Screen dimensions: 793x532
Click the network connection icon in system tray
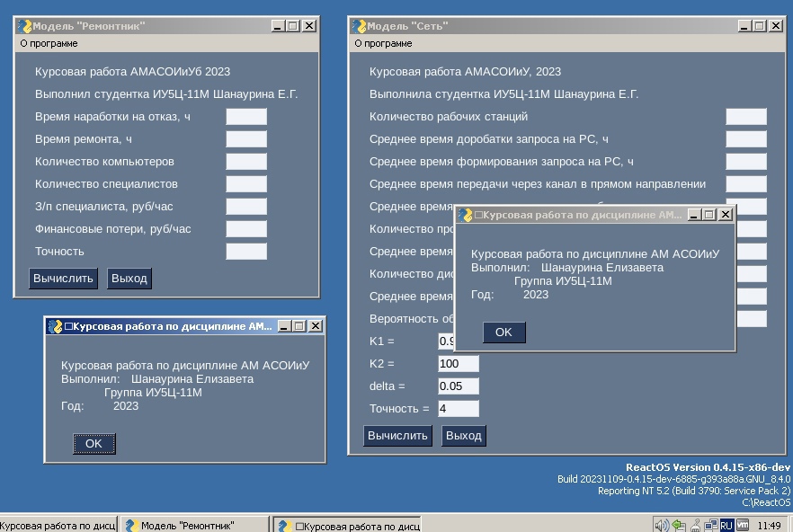(710, 526)
